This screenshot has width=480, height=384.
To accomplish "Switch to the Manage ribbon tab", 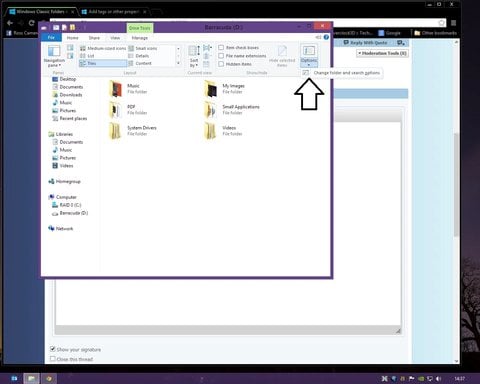I will point(140,38).
